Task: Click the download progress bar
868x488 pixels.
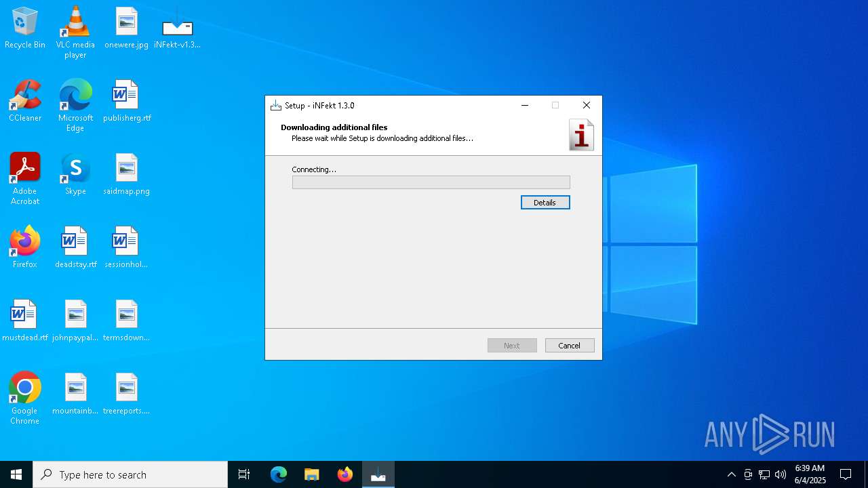Action: pyautogui.click(x=431, y=182)
